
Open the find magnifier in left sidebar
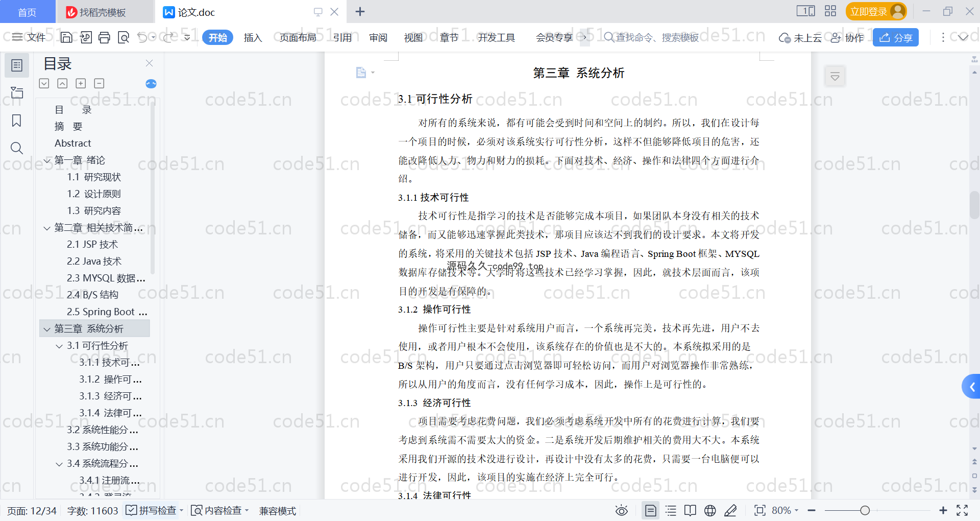pyautogui.click(x=17, y=148)
